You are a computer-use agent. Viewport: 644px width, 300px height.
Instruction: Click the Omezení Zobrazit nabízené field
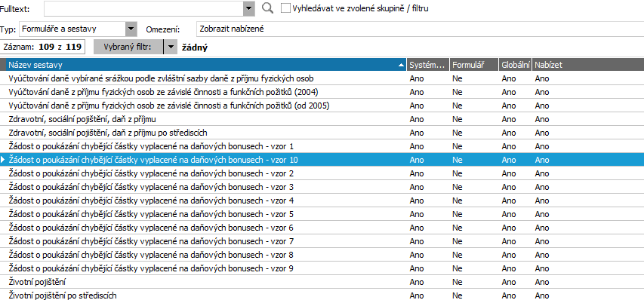(x=420, y=29)
